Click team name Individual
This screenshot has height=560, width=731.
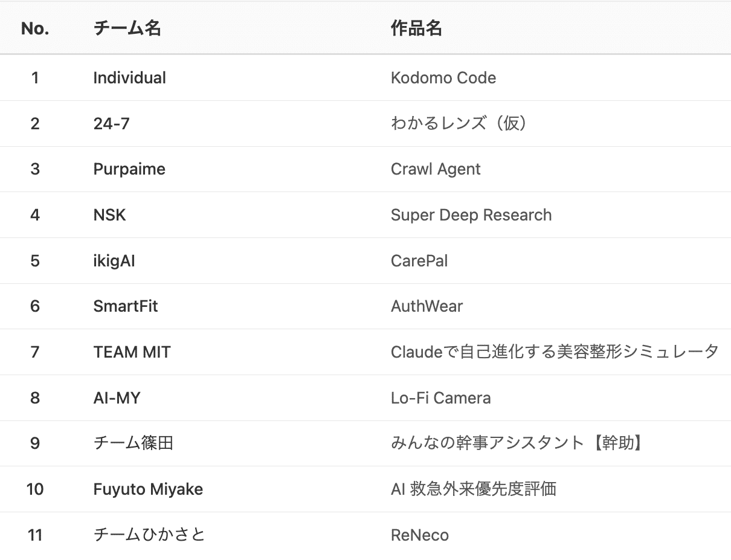tap(130, 78)
